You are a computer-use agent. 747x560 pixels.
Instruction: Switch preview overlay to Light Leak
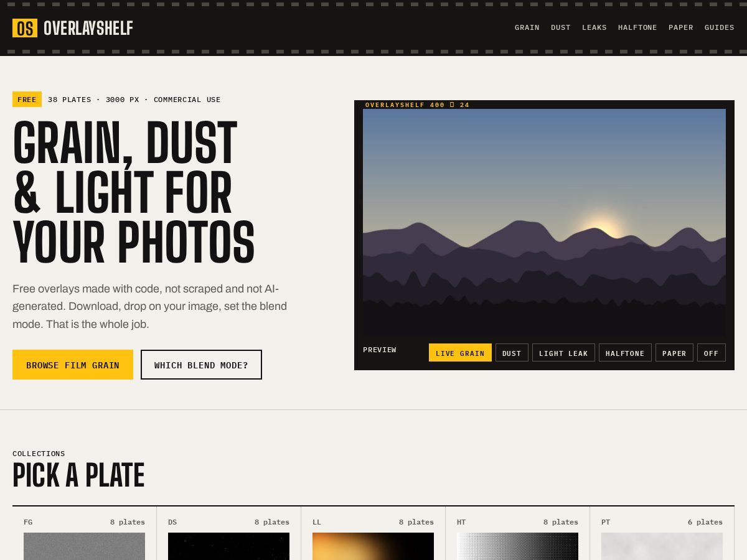(x=563, y=353)
